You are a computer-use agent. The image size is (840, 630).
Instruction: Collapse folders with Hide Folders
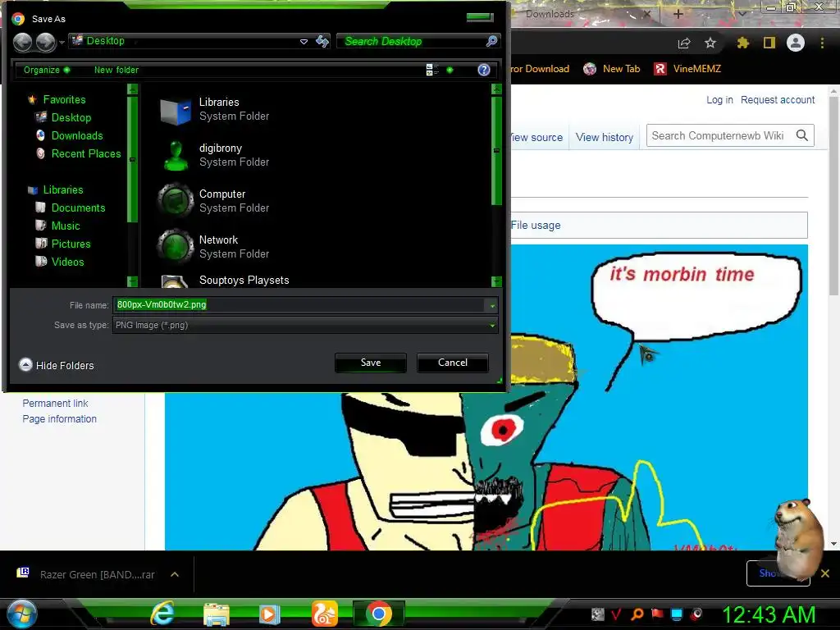pos(57,365)
